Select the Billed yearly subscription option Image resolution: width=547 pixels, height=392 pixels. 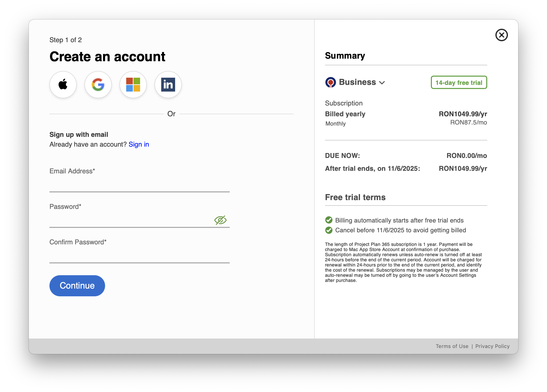point(345,114)
